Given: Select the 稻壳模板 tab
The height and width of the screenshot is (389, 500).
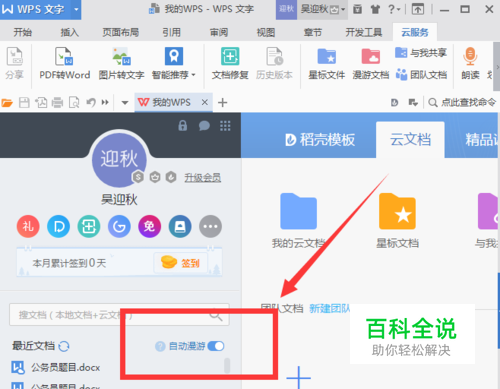Looking at the screenshot, I should 320,140.
